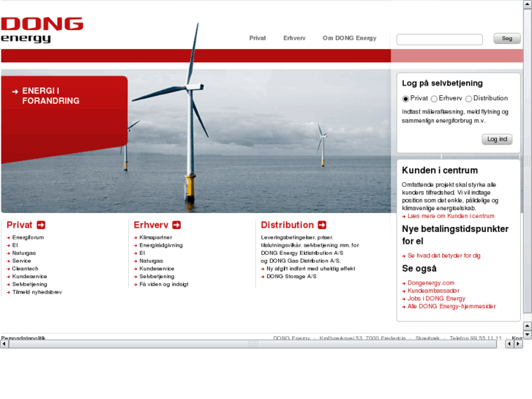Open the Naturgas link under Erhverv
This screenshot has width=532, height=399.
click(151, 261)
